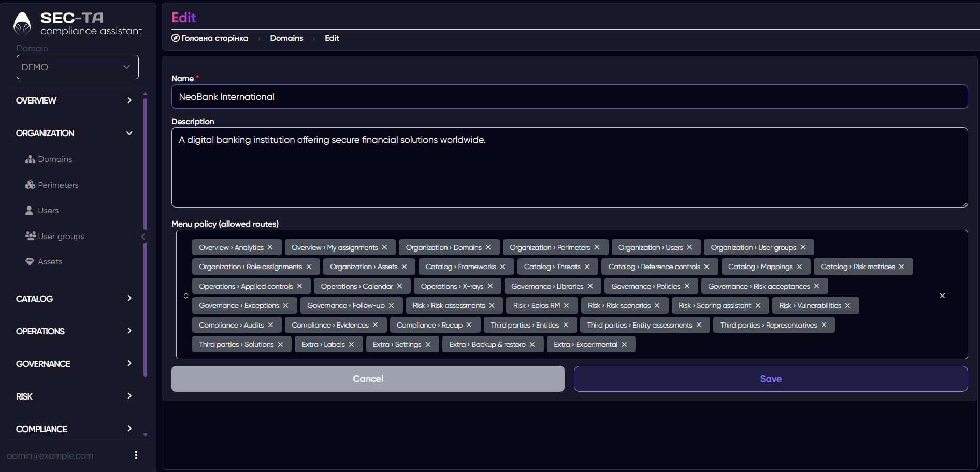The width and height of the screenshot is (980, 472).
Task: Remove Operations › X-rays chip
Action: click(x=490, y=286)
